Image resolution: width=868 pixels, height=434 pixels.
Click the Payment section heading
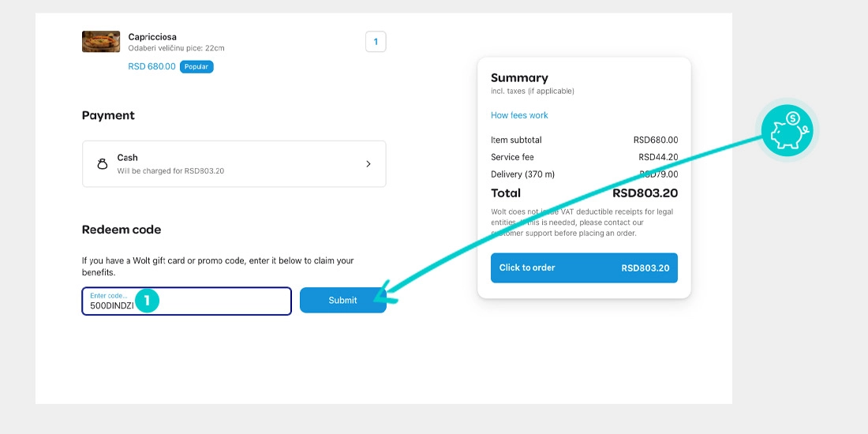pos(108,115)
